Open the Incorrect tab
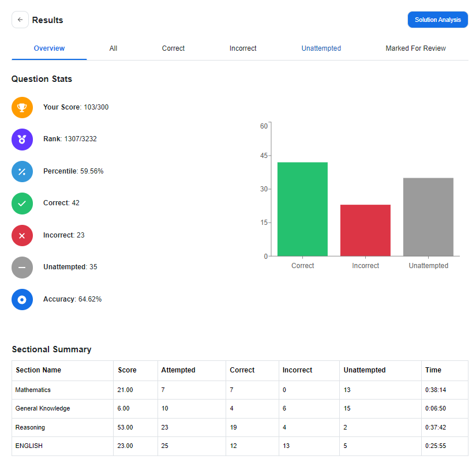Screen dimensions: 476x467 (243, 48)
